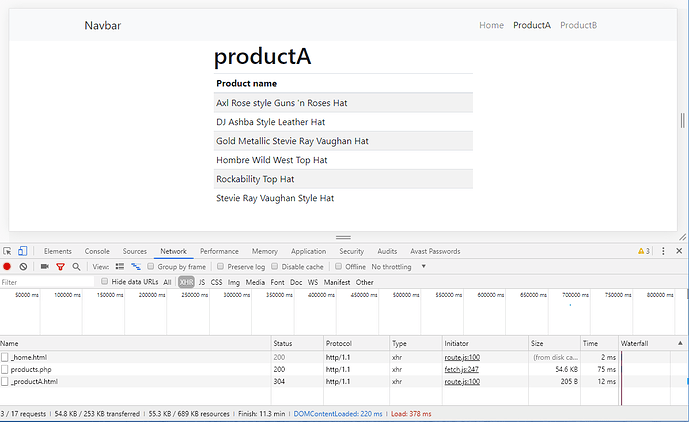Toggle the device toolbar icon

click(24, 251)
